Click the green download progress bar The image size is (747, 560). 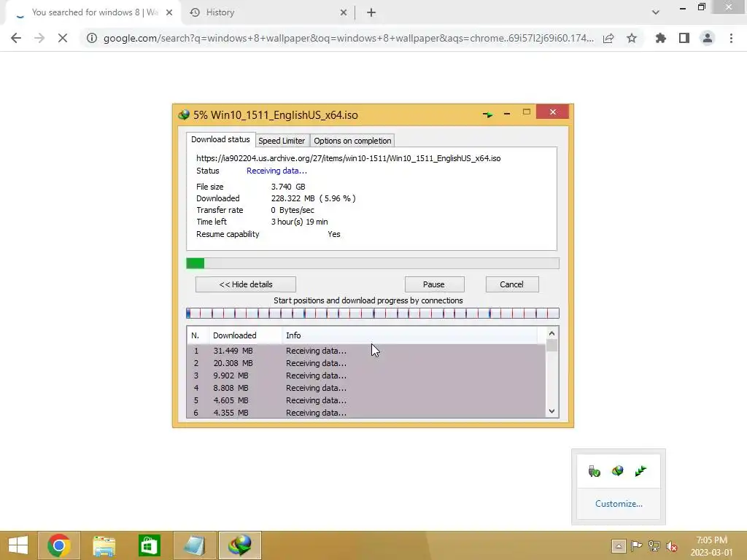coord(373,263)
